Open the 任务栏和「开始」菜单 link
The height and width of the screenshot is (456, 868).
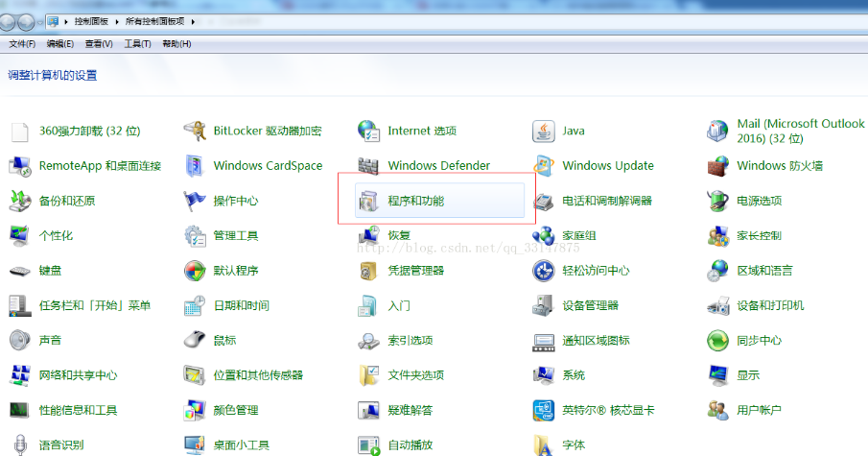95,306
